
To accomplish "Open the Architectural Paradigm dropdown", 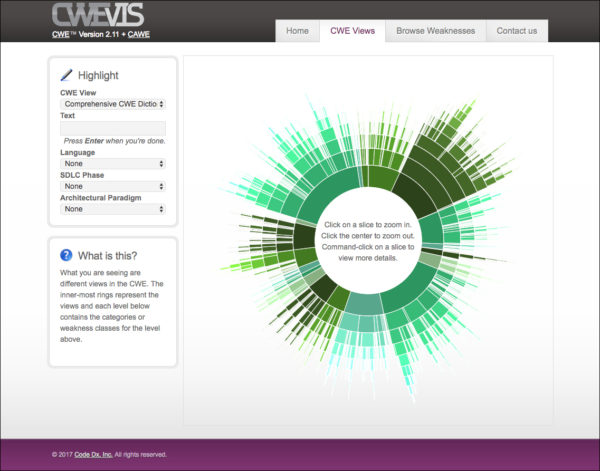I will coord(113,209).
